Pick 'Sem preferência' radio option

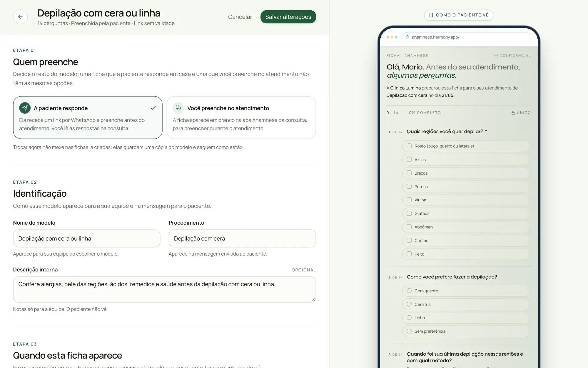[x=409, y=331]
